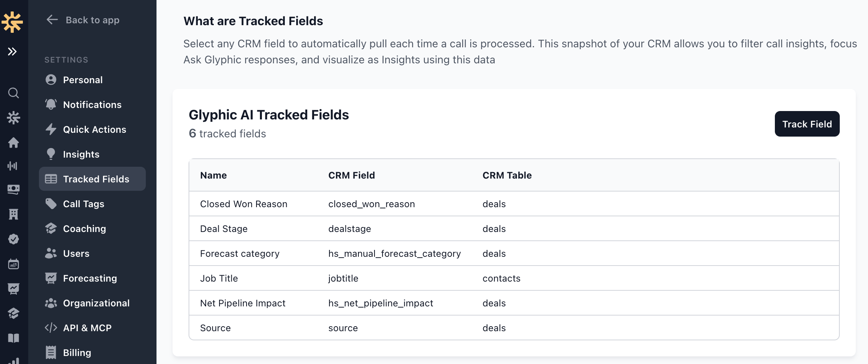Select the graduation cap coaching icon
Screen dimensions: 868x364
click(14, 313)
